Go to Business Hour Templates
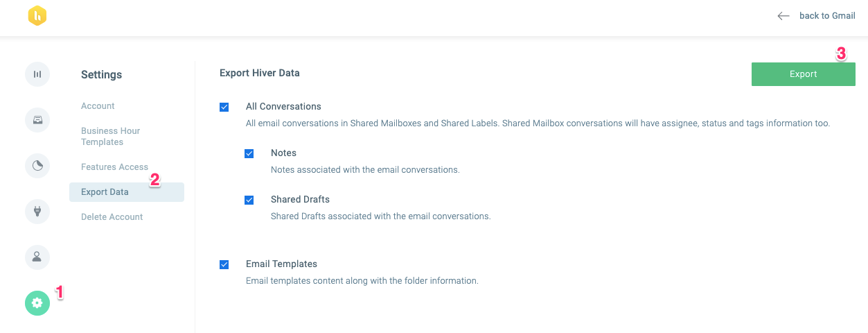This screenshot has height=333, width=868. pos(111,137)
